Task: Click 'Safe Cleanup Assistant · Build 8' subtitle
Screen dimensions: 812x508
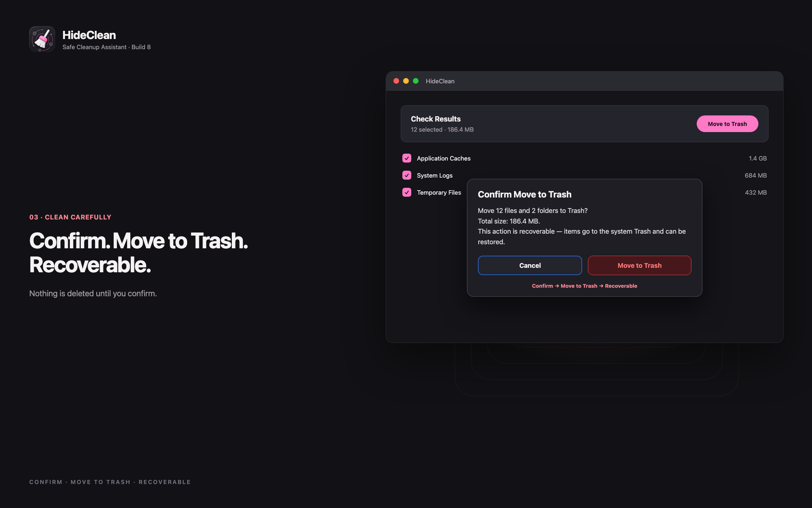Action: (106, 47)
